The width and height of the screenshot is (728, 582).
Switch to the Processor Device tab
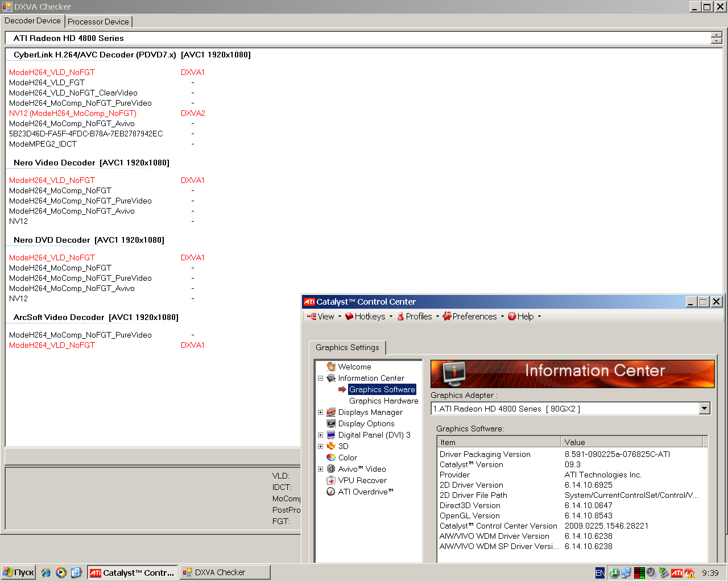(x=98, y=22)
